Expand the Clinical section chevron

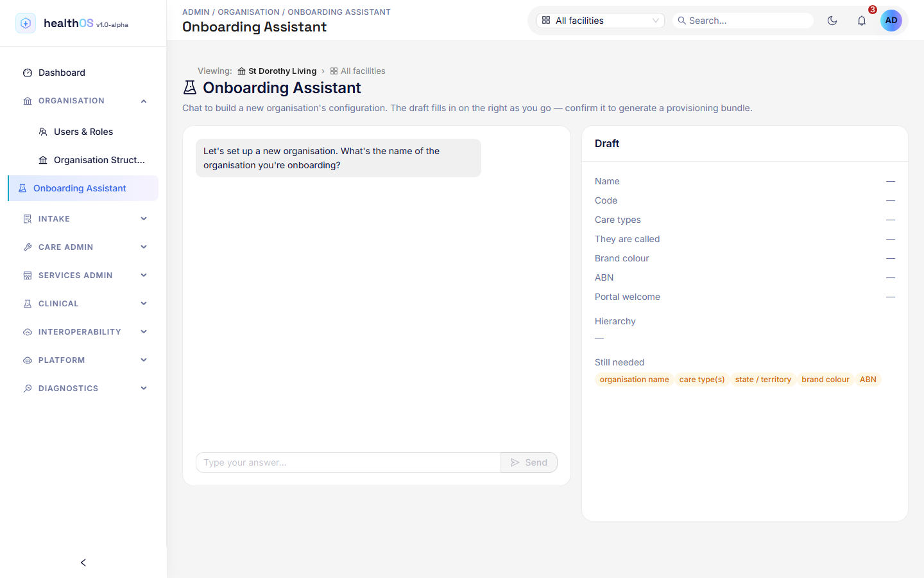coord(144,304)
